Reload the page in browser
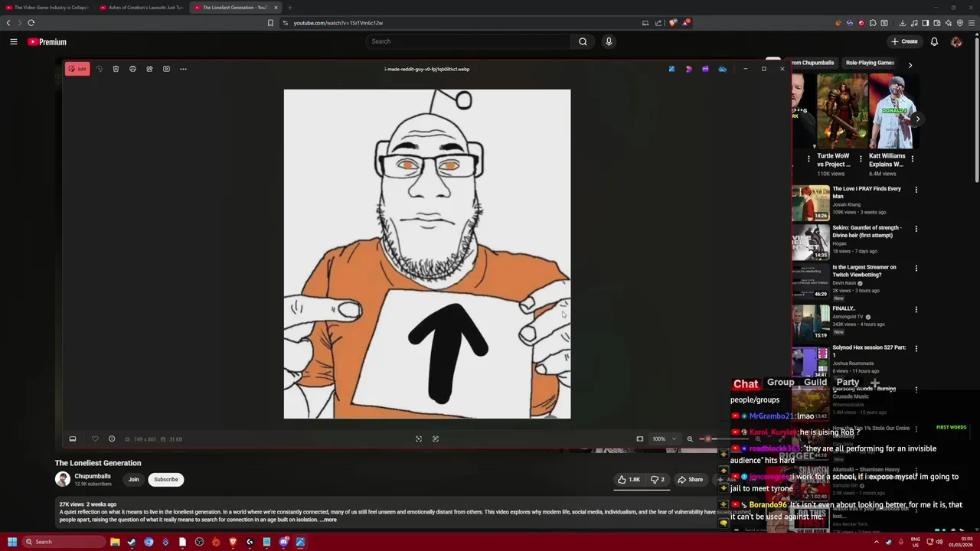The image size is (980, 551). point(31,23)
